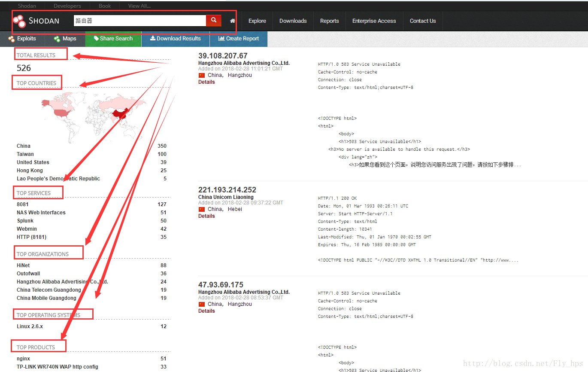Open the Book top bar link

tap(105, 6)
